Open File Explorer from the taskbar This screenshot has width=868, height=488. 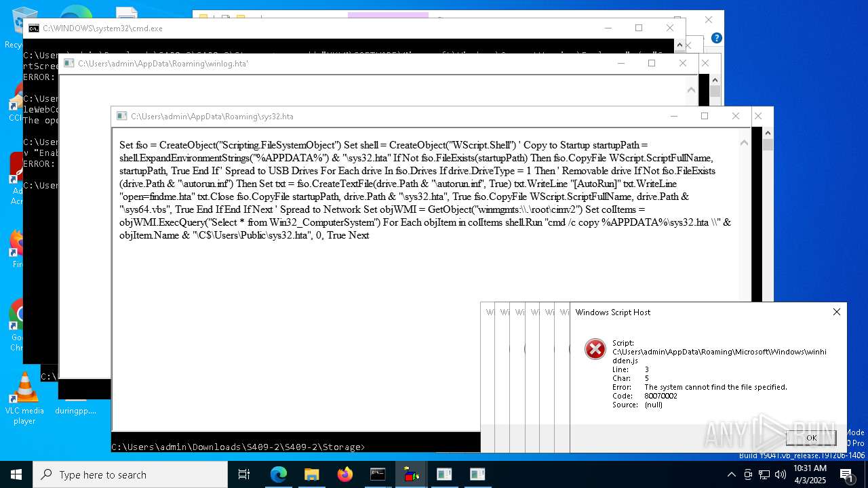(x=311, y=474)
